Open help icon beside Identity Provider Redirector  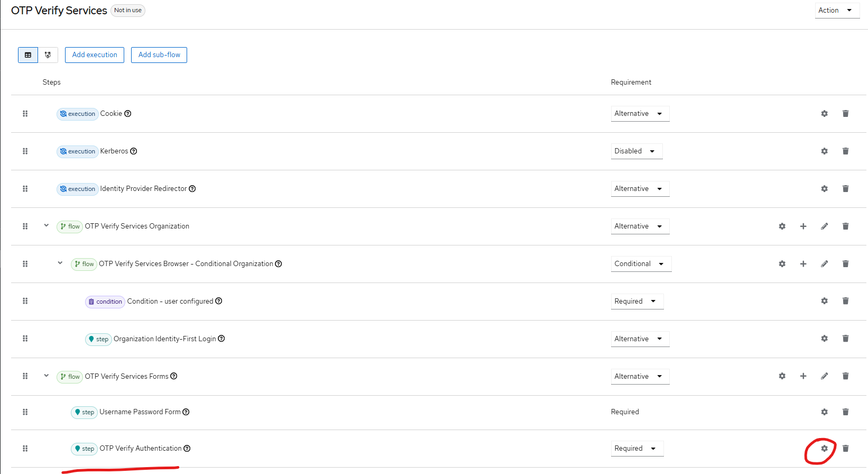tap(192, 189)
